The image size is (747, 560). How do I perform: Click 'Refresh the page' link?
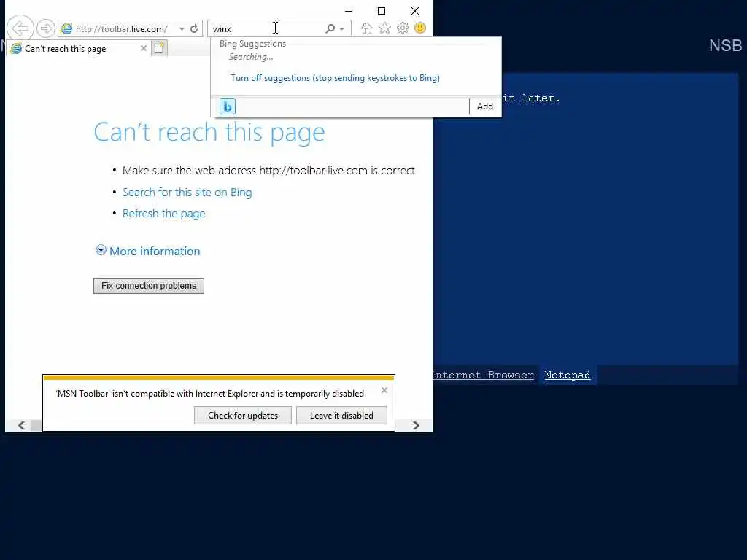coord(164,214)
